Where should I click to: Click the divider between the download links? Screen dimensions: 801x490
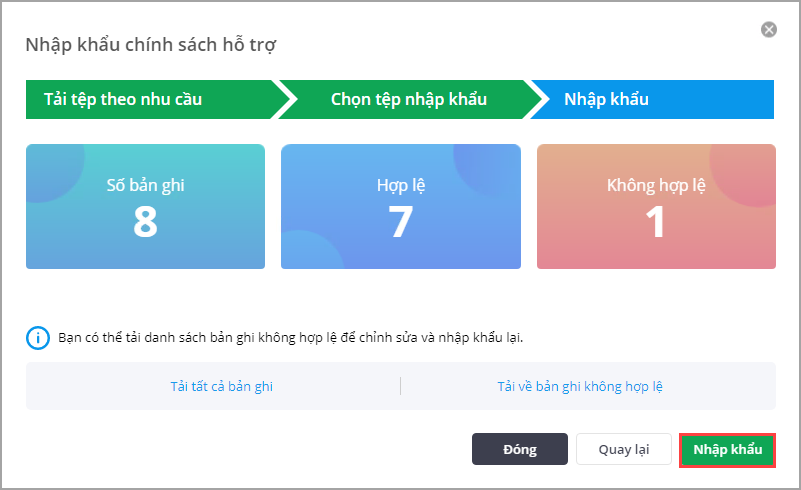pyautogui.click(x=400, y=386)
